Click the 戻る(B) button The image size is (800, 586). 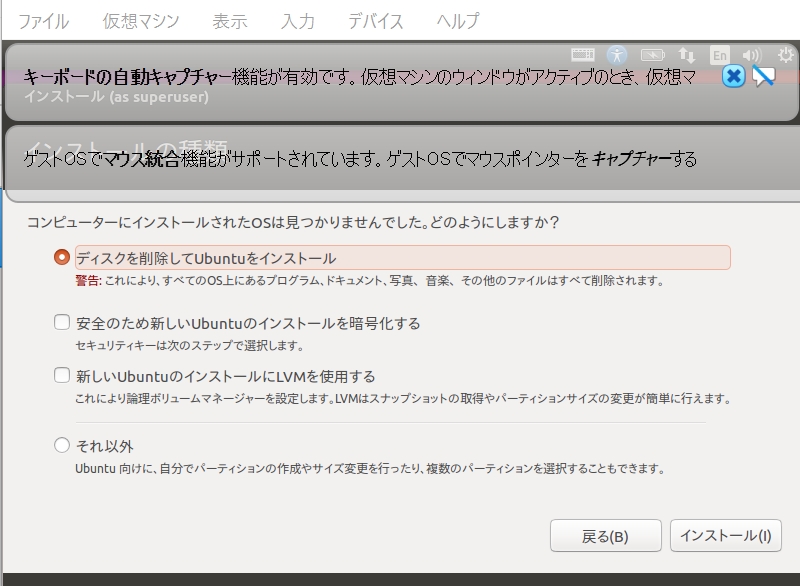(x=606, y=536)
